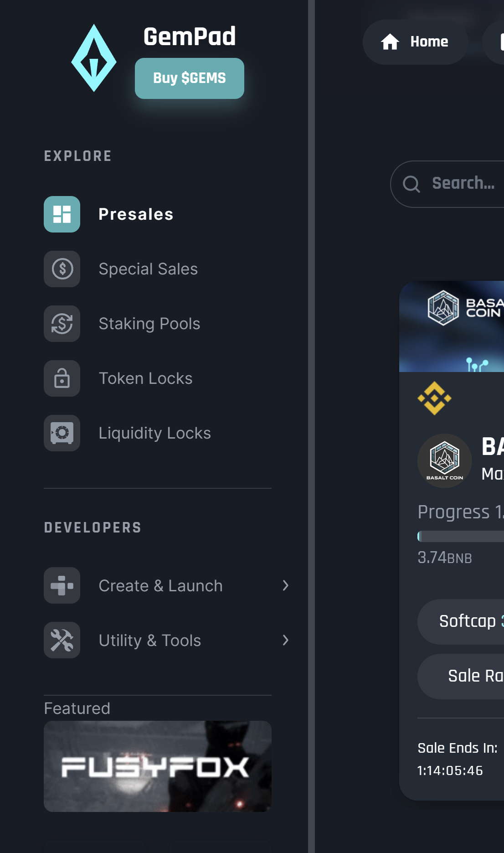Go to Staking Pools page
The width and height of the screenshot is (504, 853).
[149, 324]
